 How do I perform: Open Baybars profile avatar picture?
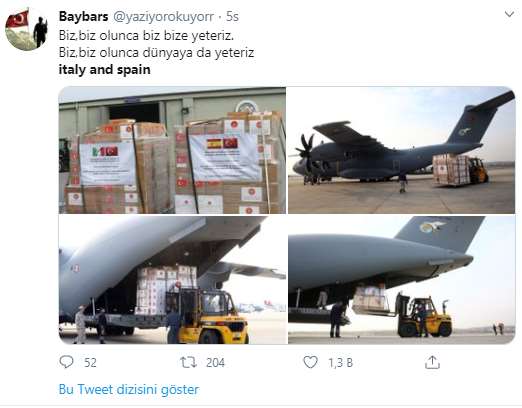tap(27, 29)
